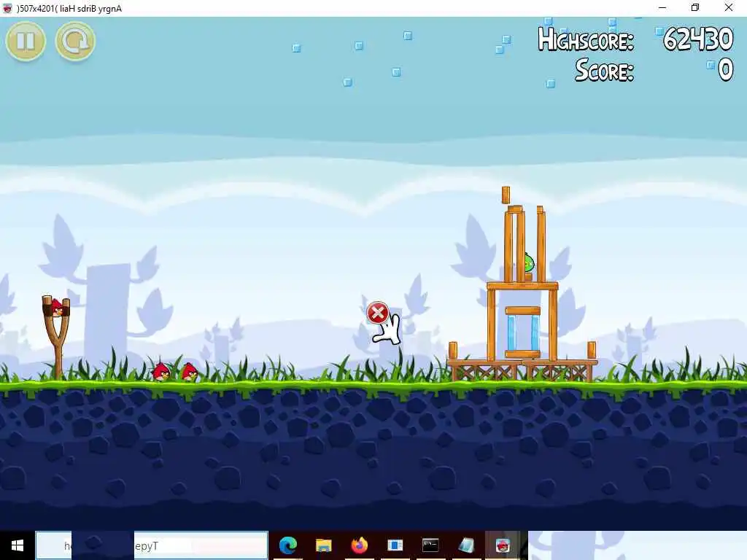Open the Windows Start menu
This screenshot has height=560, width=747.
[x=18, y=545]
